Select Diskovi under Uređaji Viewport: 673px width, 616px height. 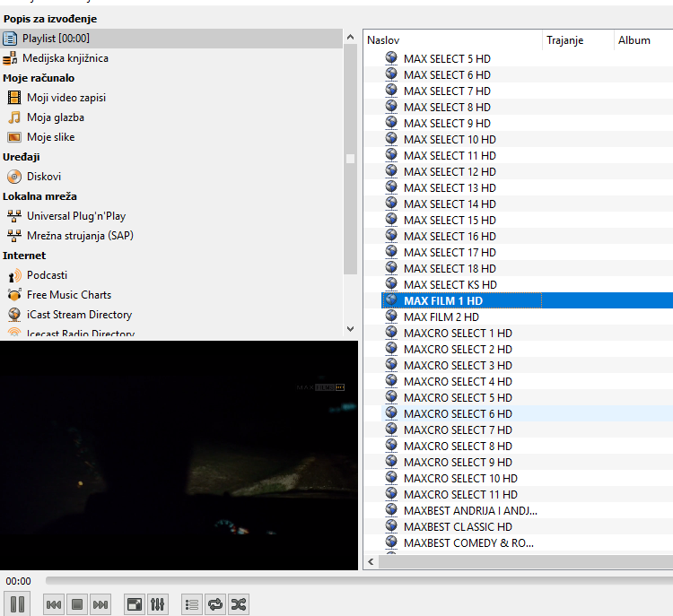(x=44, y=177)
